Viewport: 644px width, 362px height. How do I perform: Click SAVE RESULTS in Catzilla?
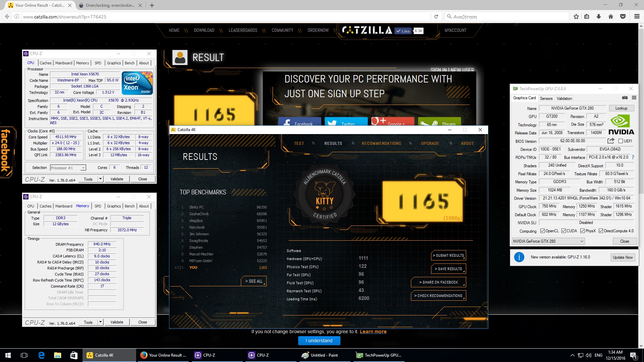click(448, 269)
